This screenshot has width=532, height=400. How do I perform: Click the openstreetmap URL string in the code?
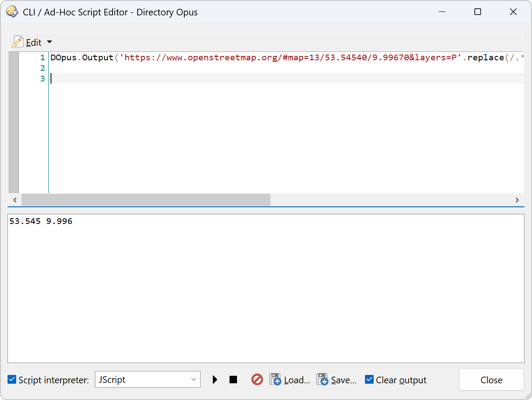291,58
